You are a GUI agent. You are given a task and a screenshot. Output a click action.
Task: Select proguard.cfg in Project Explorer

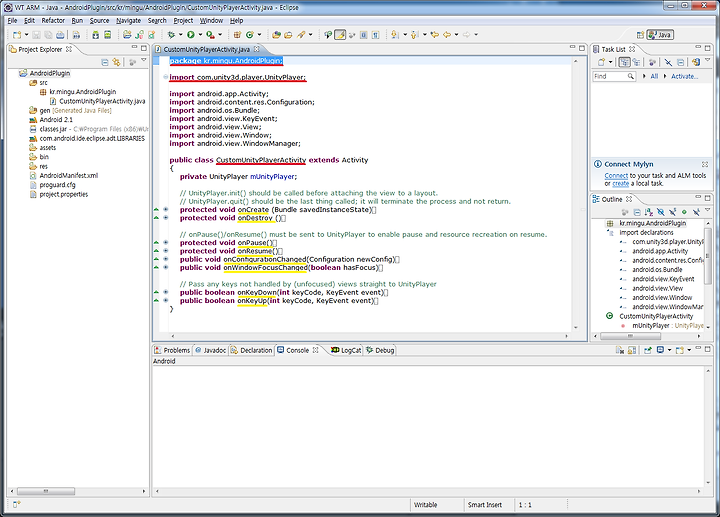(x=57, y=185)
